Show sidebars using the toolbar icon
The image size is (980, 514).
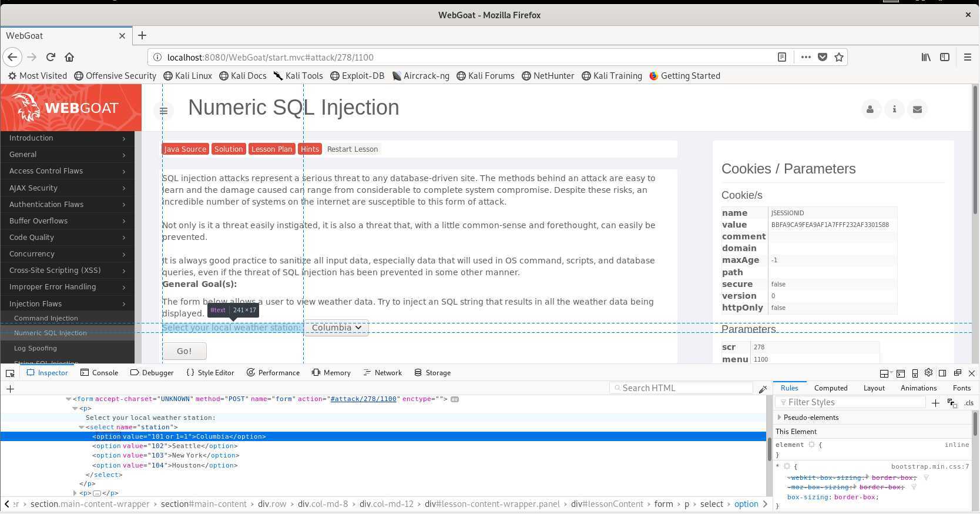945,57
